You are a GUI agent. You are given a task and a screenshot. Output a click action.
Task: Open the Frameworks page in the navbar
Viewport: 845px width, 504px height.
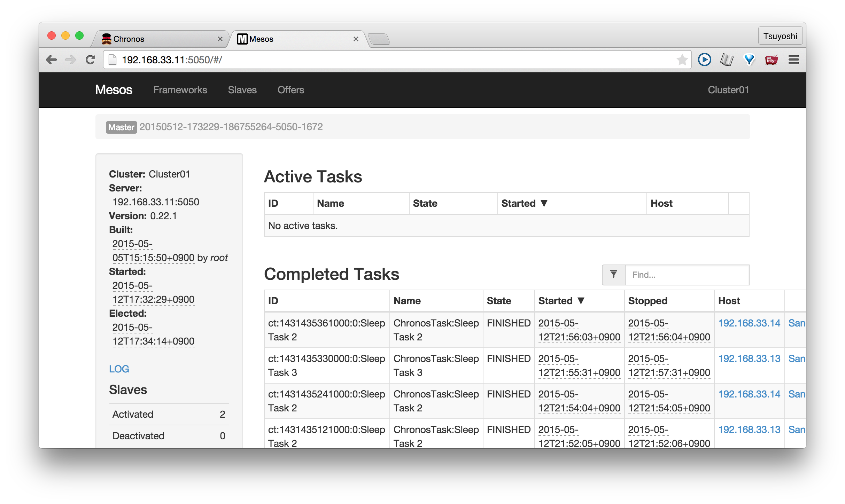180,90
